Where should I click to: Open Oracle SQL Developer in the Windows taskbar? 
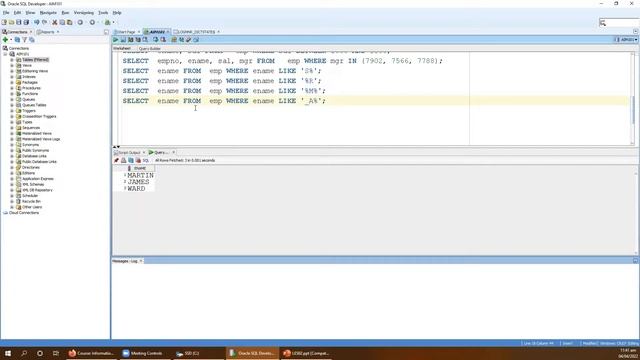click(x=252, y=353)
